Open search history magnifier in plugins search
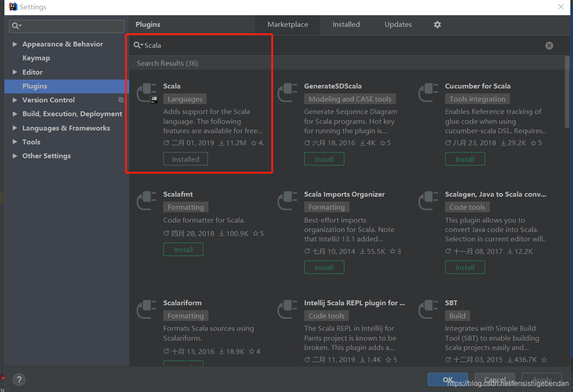This screenshot has width=573, height=392. tap(139, 46)
